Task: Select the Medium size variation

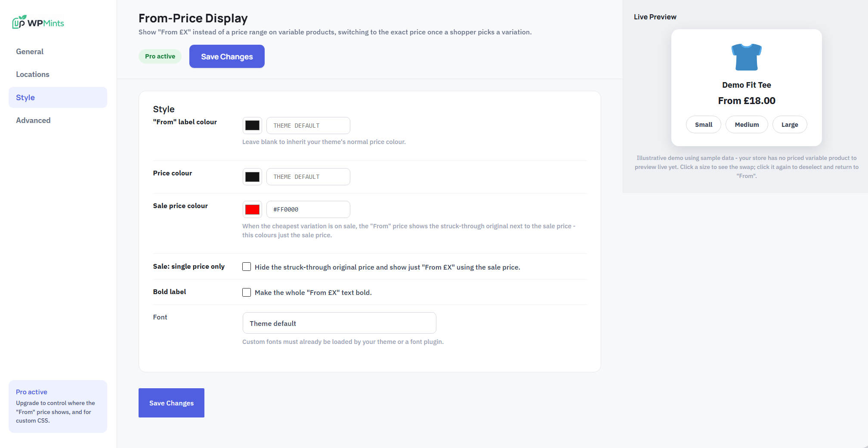Action: tap(747, 125)
